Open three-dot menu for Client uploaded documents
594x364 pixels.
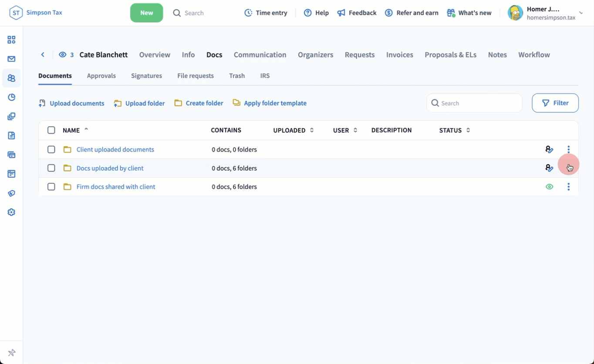(568, 149)
